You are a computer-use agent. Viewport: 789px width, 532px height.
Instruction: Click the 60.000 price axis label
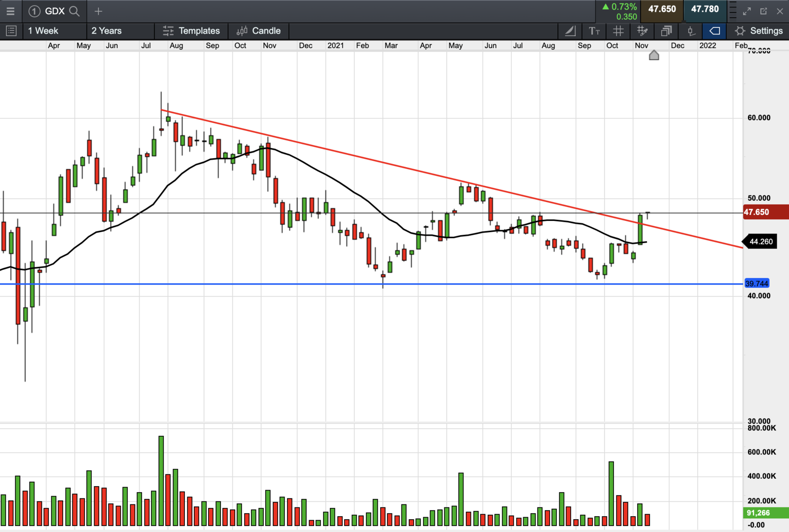pyautogui.click(x=759, y=118)
